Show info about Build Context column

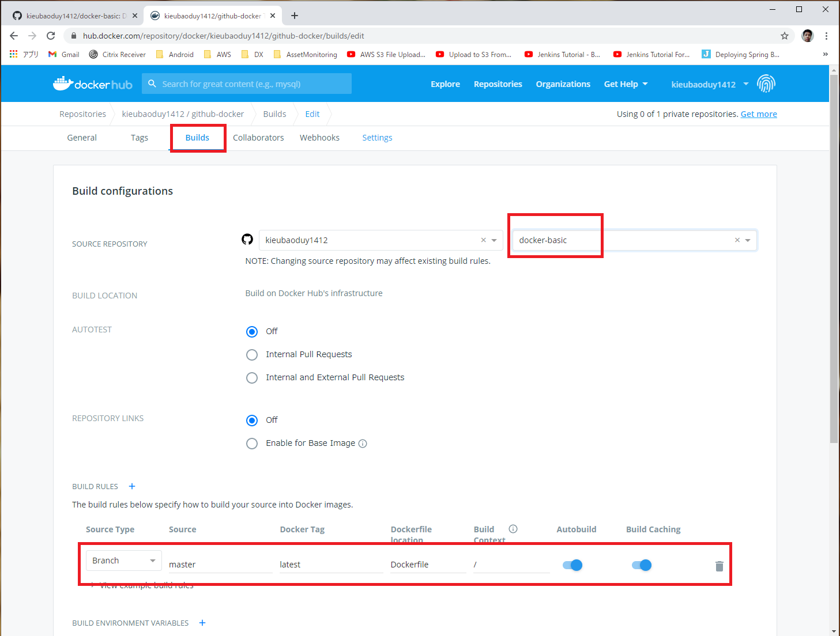513,529
